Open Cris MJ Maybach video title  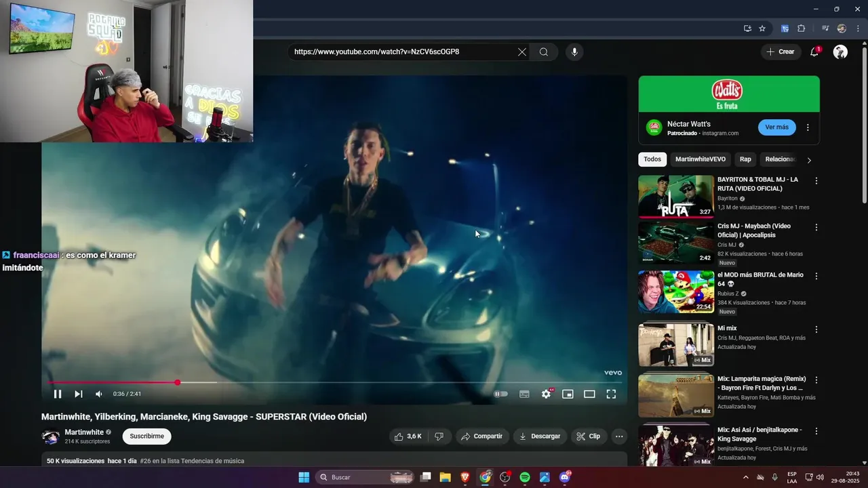[x=754, y=230]
